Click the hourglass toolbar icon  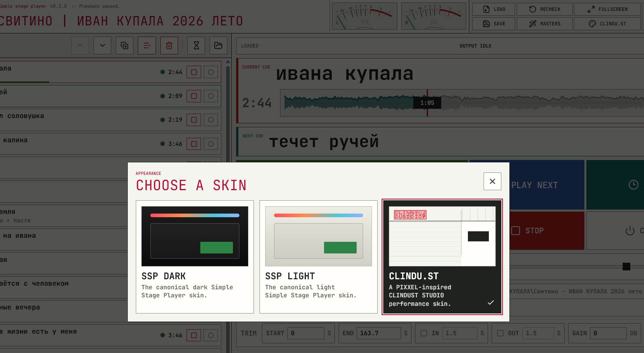pos(196,46)
